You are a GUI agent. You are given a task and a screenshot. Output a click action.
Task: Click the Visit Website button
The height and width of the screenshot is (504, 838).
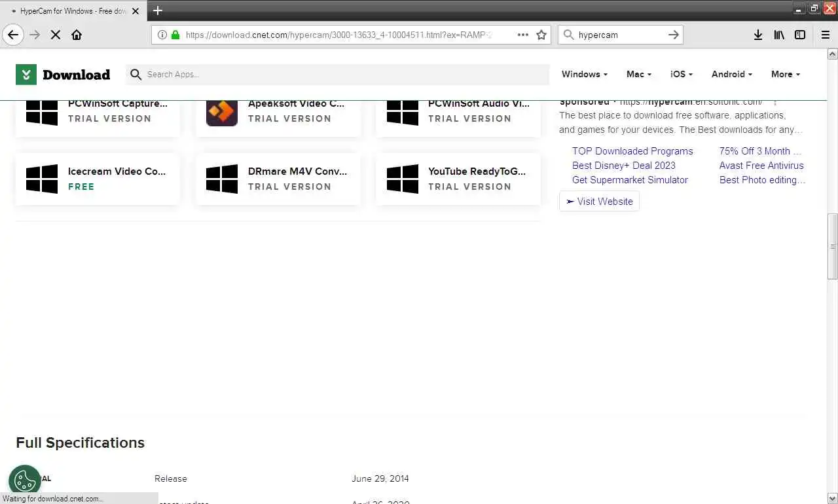click(x=599, y=202)
